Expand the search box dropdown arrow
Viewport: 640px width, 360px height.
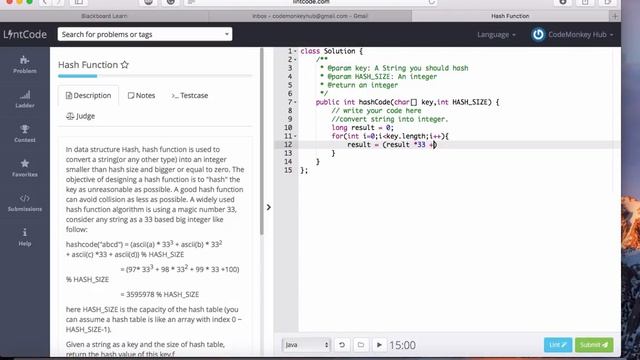click(227, 34)
